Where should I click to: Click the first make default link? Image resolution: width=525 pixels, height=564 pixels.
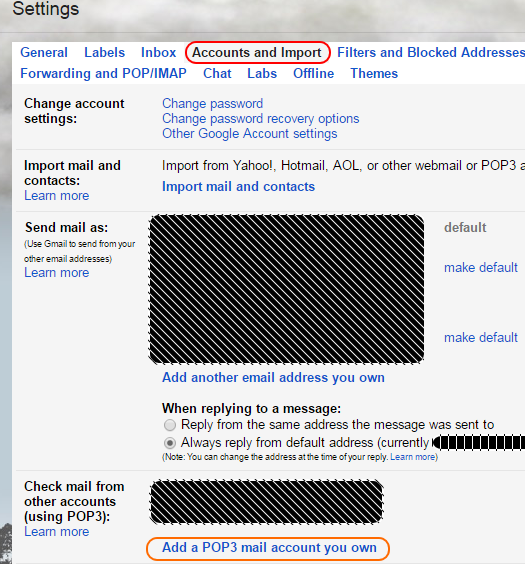481,268
